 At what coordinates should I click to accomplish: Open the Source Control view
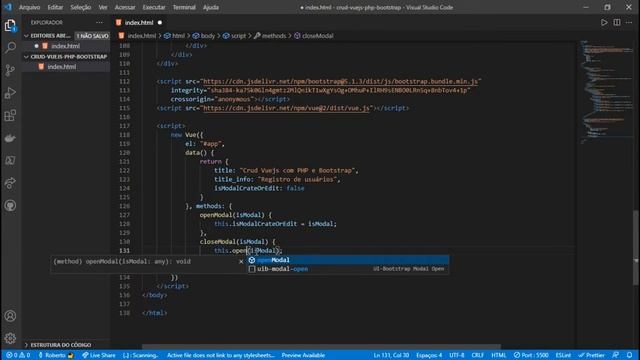tap(10, 70)
